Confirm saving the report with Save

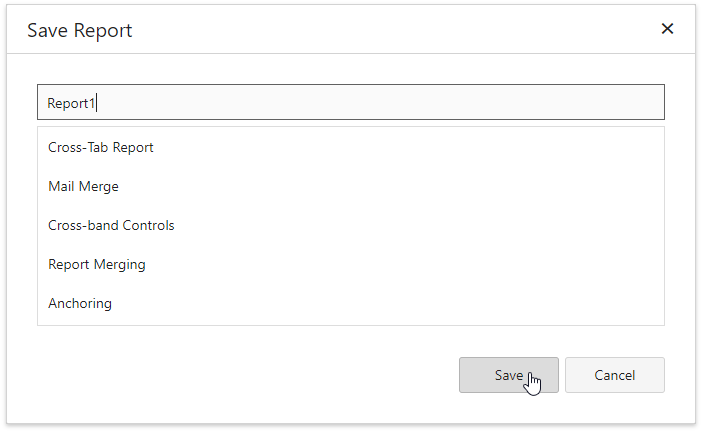508,375
